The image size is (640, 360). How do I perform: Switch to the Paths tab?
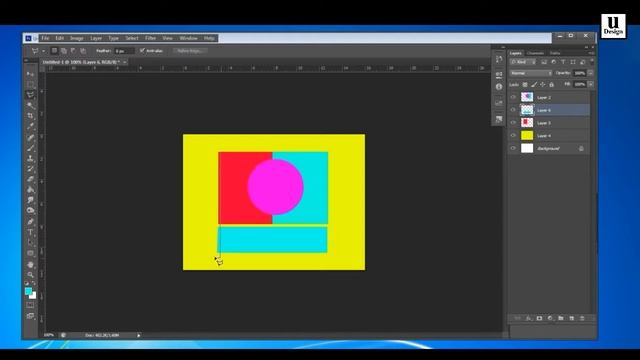pyautogui.click(x=555, y=53)
